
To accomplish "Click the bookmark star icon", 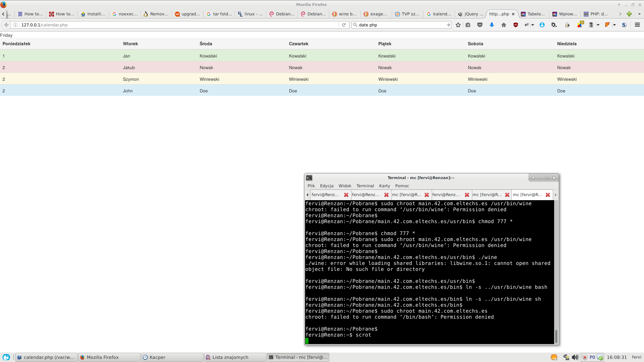I will pos(458,25).
